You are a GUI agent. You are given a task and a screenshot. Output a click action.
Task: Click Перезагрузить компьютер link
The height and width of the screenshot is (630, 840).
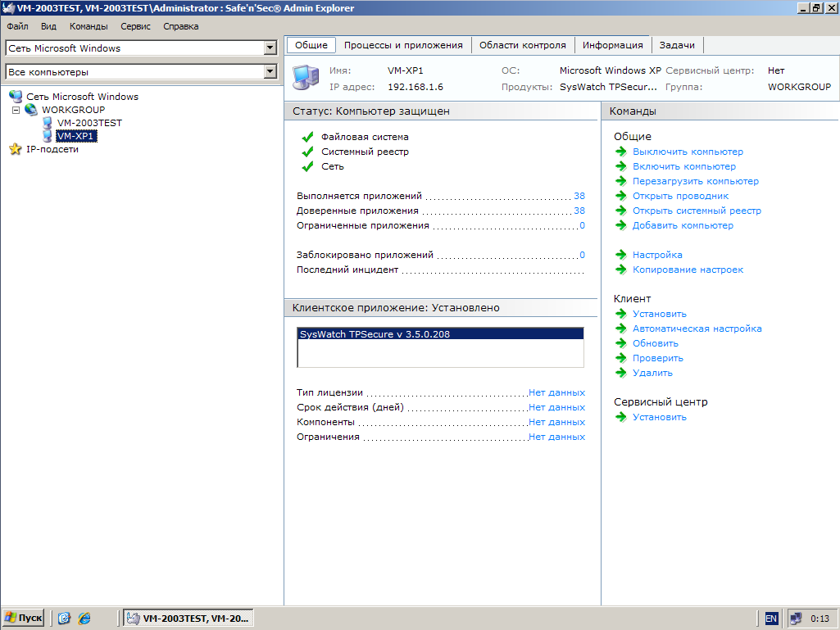tap(696, 181)
